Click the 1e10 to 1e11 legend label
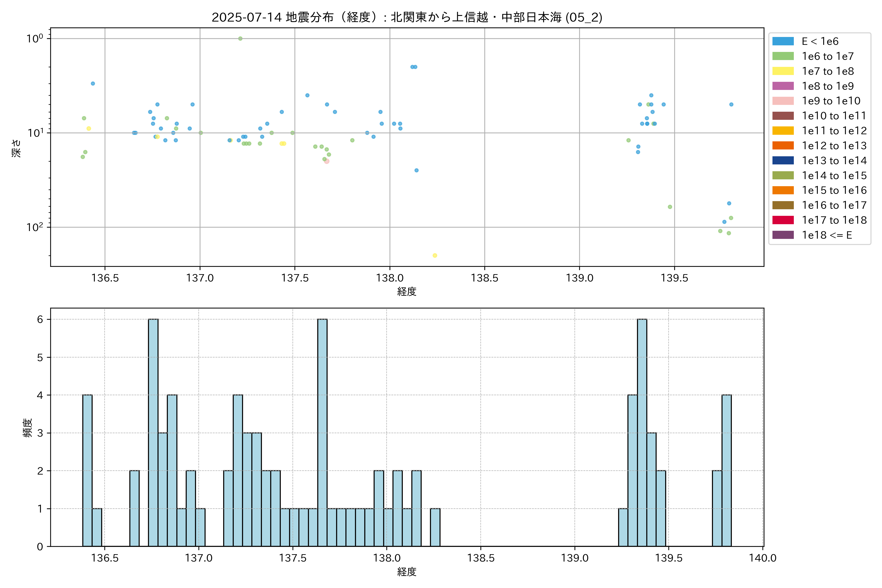The image size is (882, 588). (x=834, y=116)
